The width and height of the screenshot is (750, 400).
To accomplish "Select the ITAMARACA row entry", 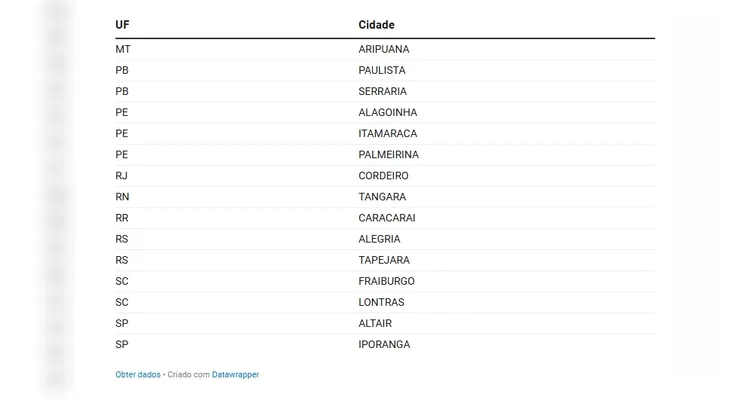I will pyautogui.click(x=388, y=134).
